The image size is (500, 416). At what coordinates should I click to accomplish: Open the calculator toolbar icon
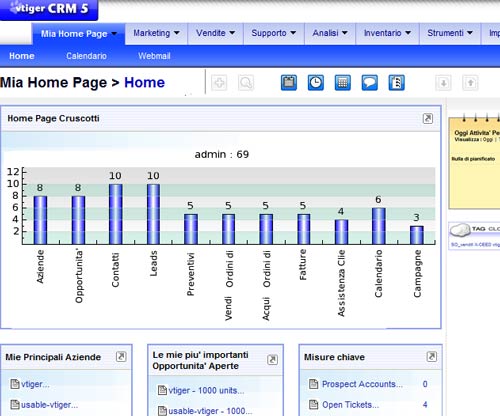pos(343,83)
